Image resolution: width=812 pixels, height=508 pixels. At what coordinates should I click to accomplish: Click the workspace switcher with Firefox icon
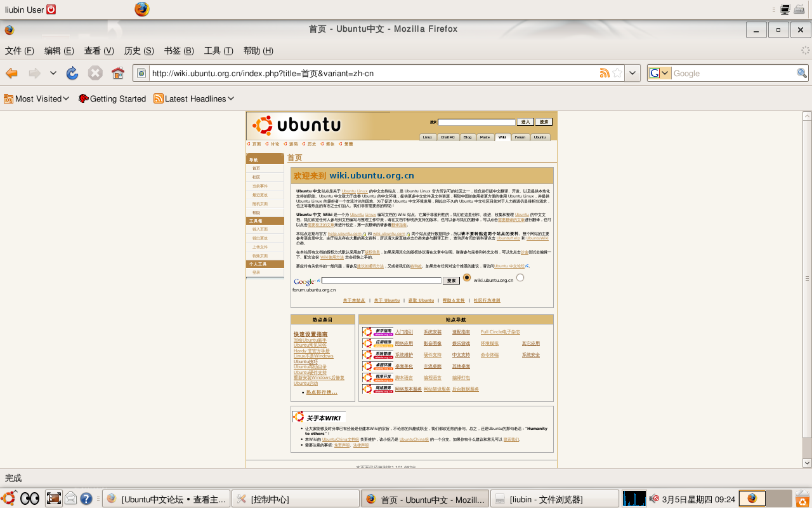click(753, 498)
